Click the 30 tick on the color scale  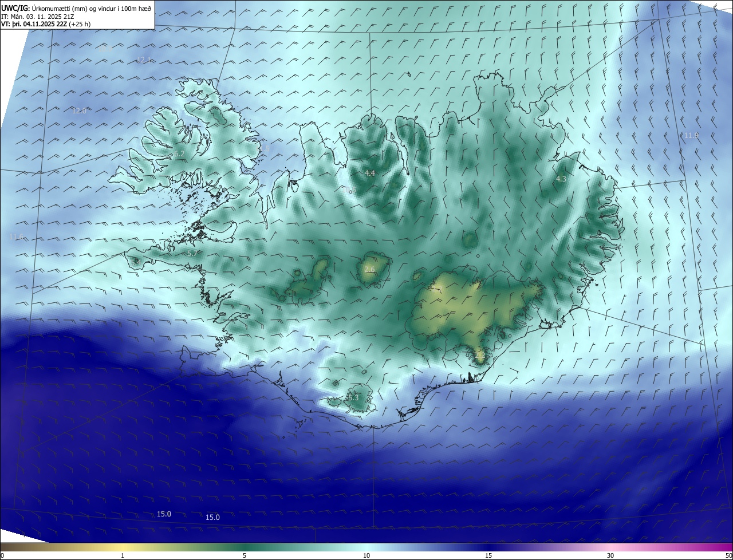(610, 555)
